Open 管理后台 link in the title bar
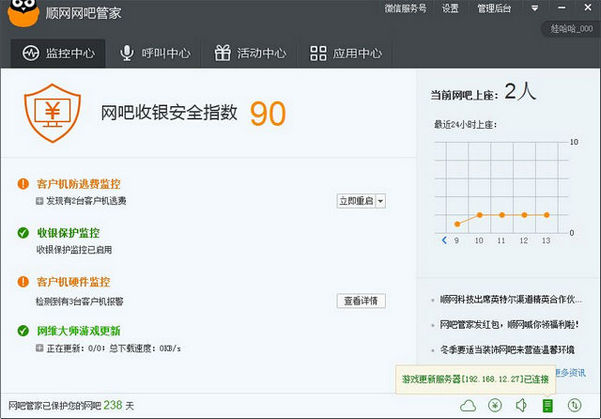The height and width of the screenshot is (419, 601). pos(494,8)
